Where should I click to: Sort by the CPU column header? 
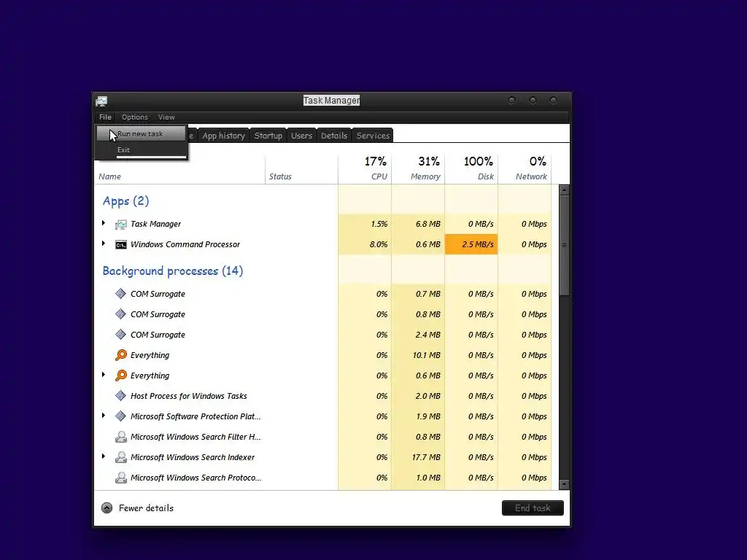(365, 169)
